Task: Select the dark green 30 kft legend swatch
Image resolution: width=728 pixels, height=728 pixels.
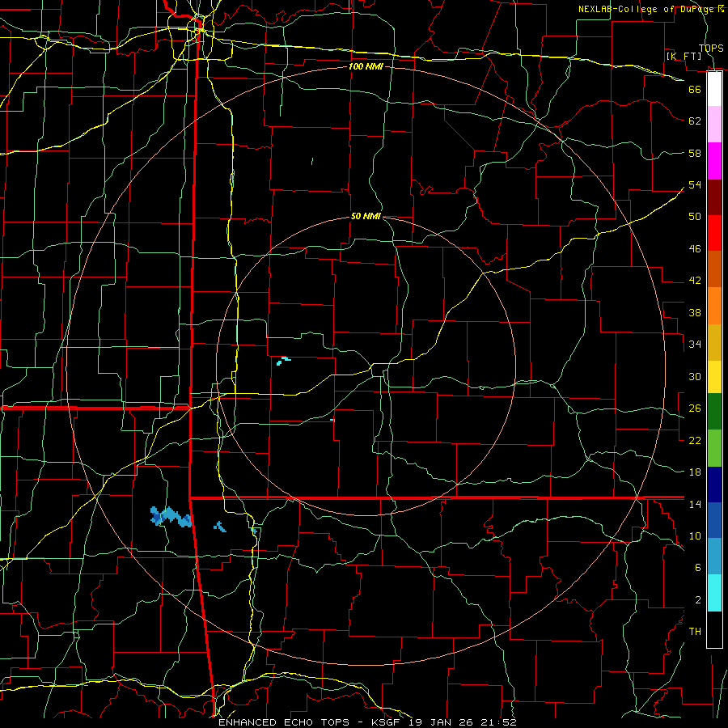Action: point(714,412)
